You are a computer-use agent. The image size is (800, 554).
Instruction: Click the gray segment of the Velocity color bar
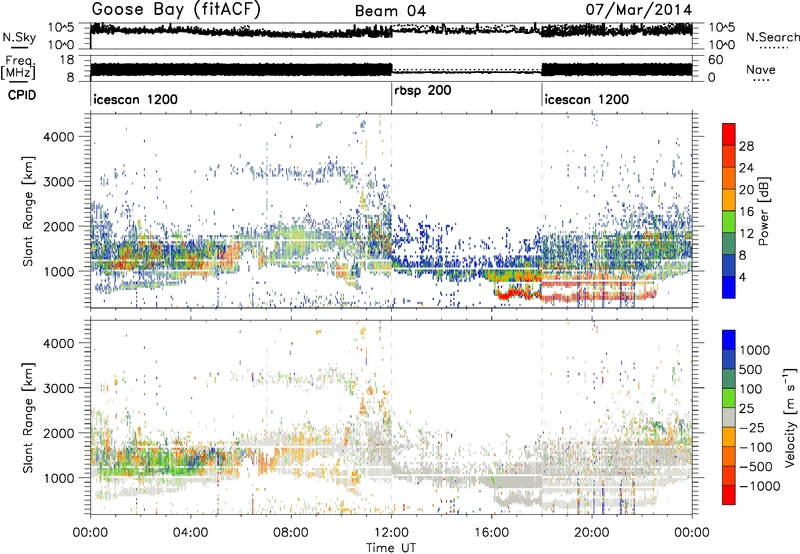tap(729, 417)
